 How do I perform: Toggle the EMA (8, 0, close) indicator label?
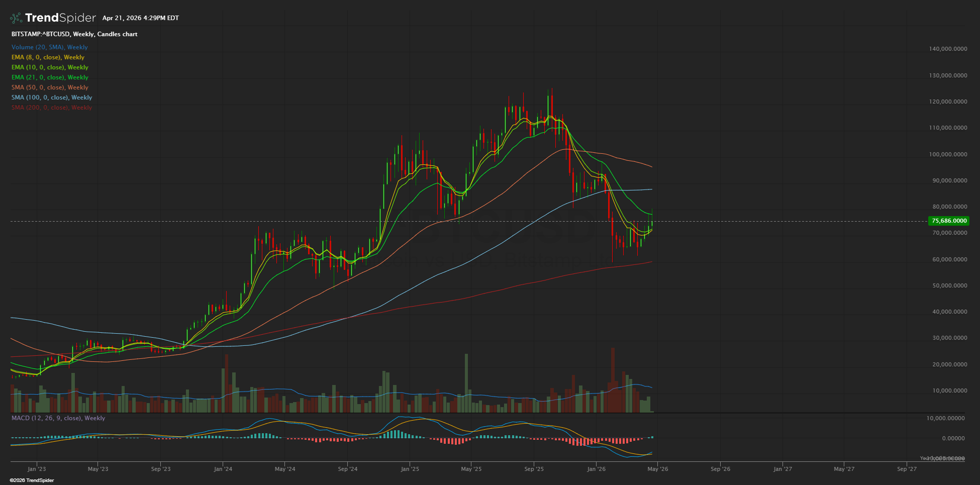[x=48, y=57]
